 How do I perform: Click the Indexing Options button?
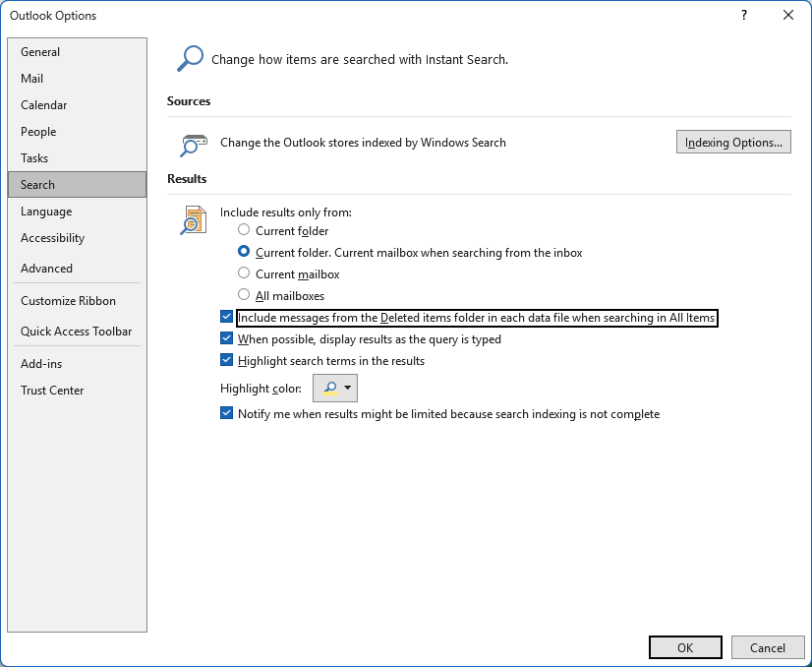733,143
